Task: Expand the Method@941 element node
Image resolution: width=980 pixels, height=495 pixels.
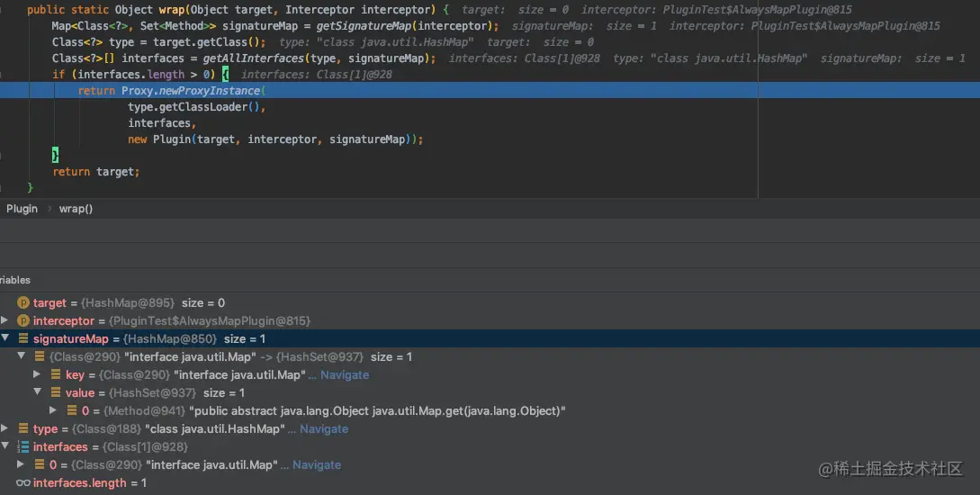Action: (x=53, y=410)
